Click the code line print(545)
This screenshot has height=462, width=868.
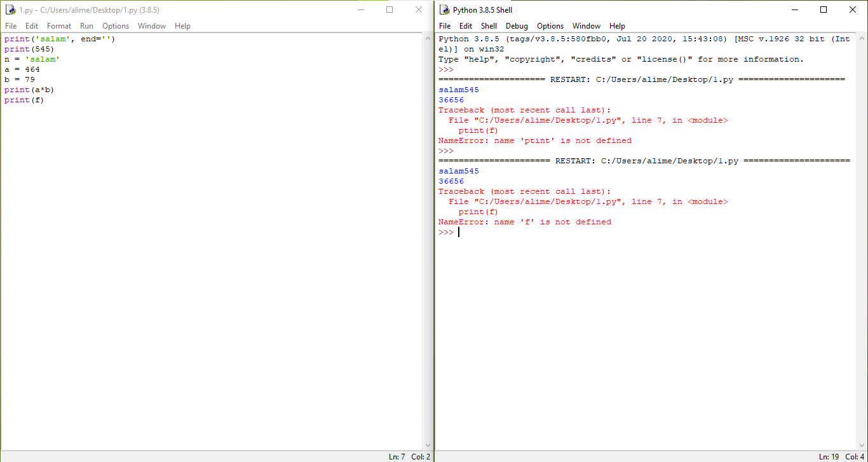[x=29, y=49]
